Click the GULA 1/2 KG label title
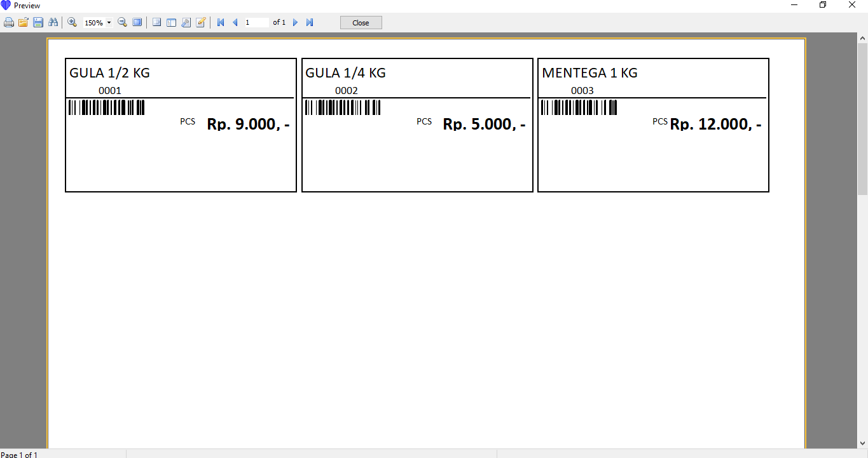The image size is (868, 458). [x=109, y=73]
